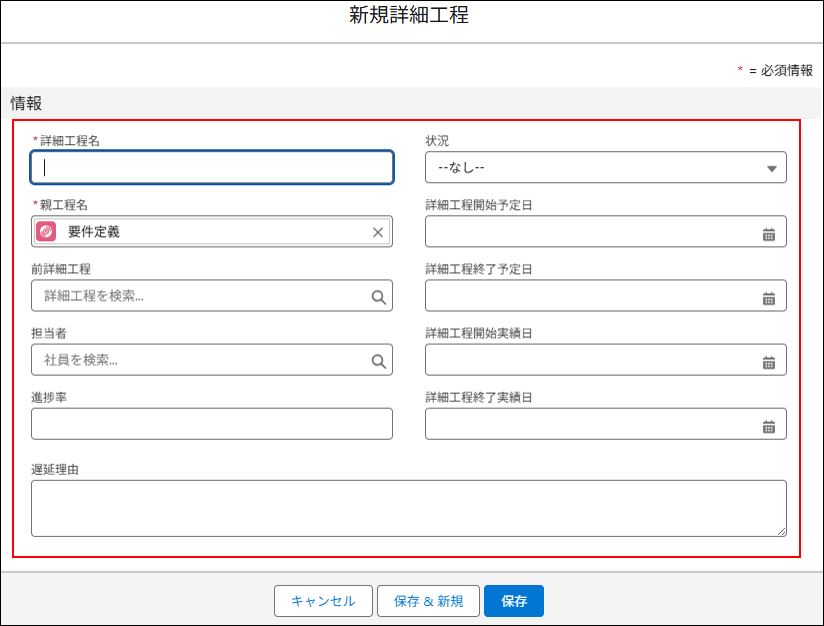Click the 詳細工程終了実績日 date input

pos(590,424)
